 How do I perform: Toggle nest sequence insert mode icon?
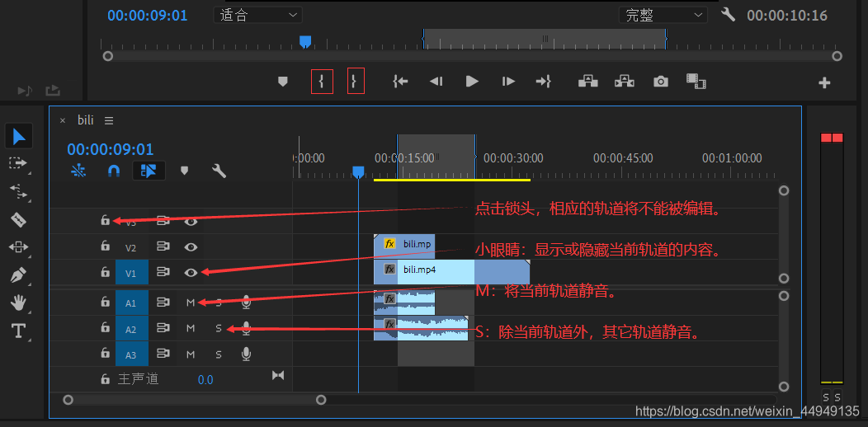pyautogui.click(x=78, y=171)
